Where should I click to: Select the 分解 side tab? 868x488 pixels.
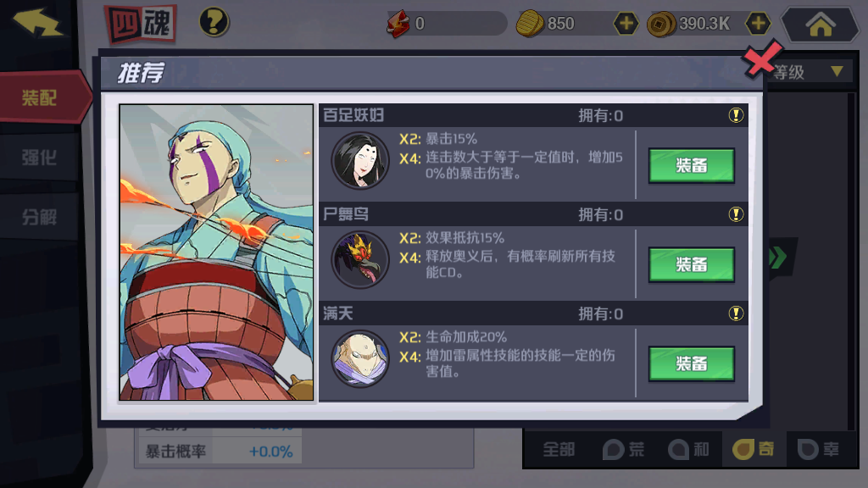click(39, 217)
